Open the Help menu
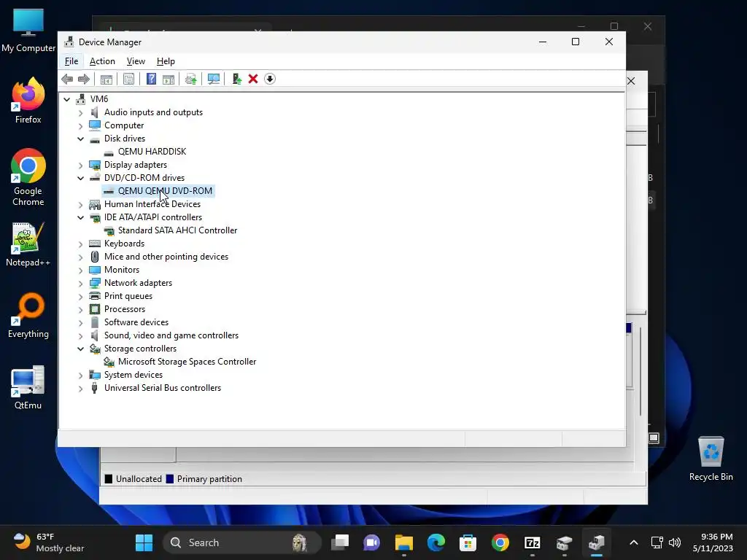This screenshot has height=560, width=747. [x=166, y=61]
